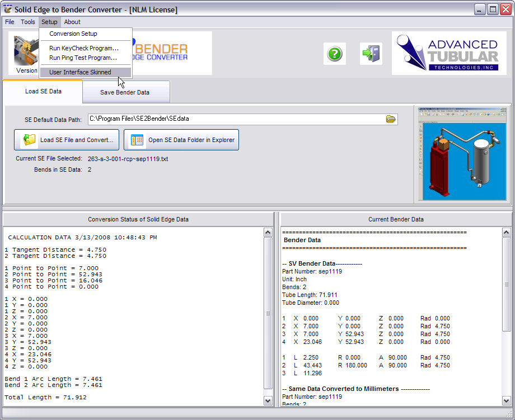Click the exit door icon
Viewport: 515px width, 420px height.
pos(371,54)
